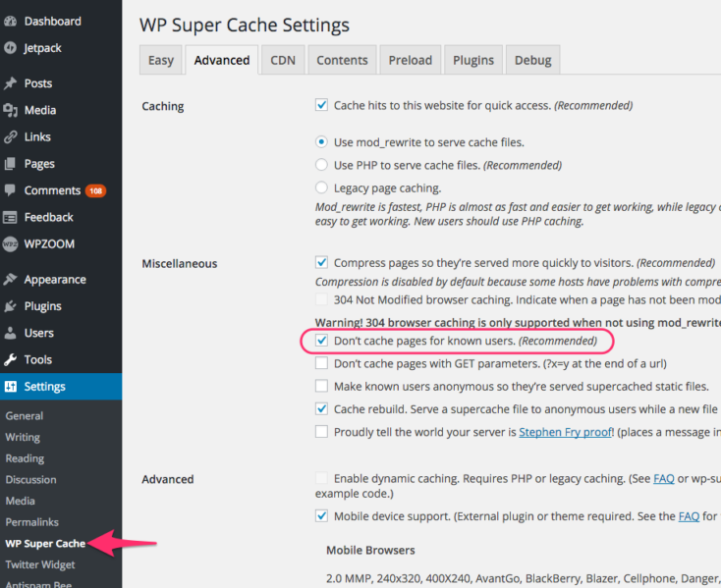Click the Links chain icon
Image resolution: width=721 pixels, height=588 pixels.
[10, 136]
